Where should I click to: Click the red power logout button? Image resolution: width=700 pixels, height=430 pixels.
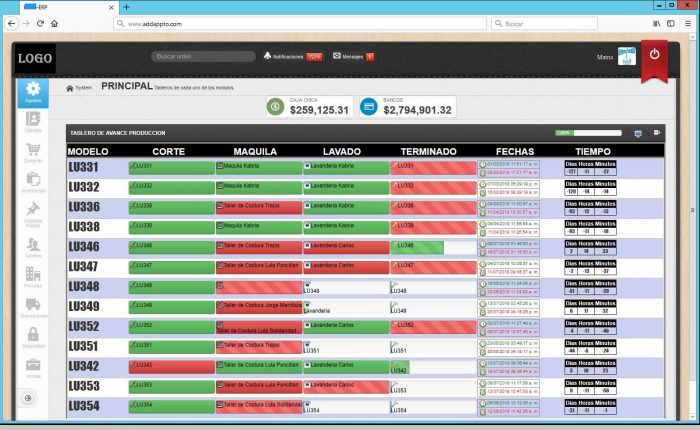(655, 56)
